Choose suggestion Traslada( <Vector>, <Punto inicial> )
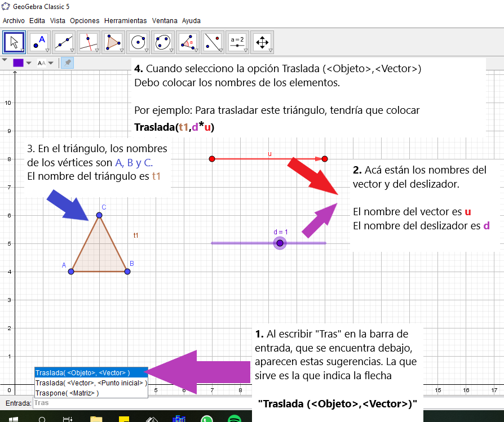This screenshot has height=422, width=504. pos(91,383)
